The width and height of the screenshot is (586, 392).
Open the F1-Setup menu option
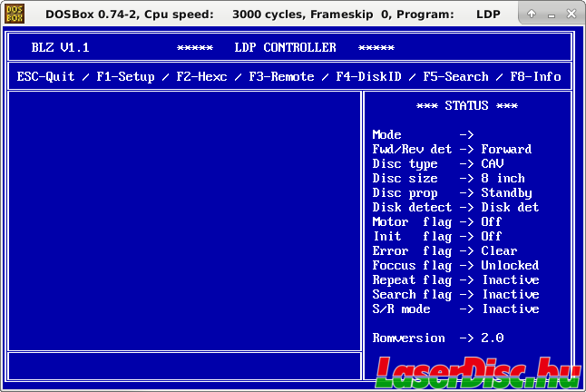coord(125,76)
